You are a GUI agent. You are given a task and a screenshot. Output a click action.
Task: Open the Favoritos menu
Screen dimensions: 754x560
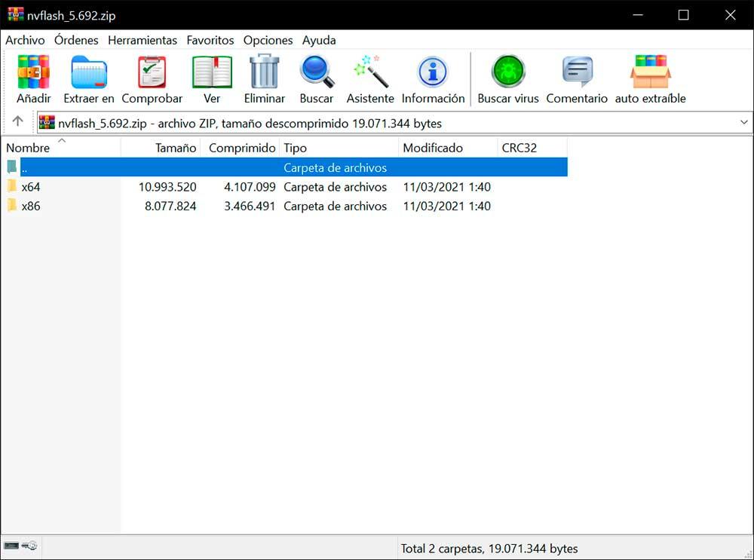pos(210,40)
